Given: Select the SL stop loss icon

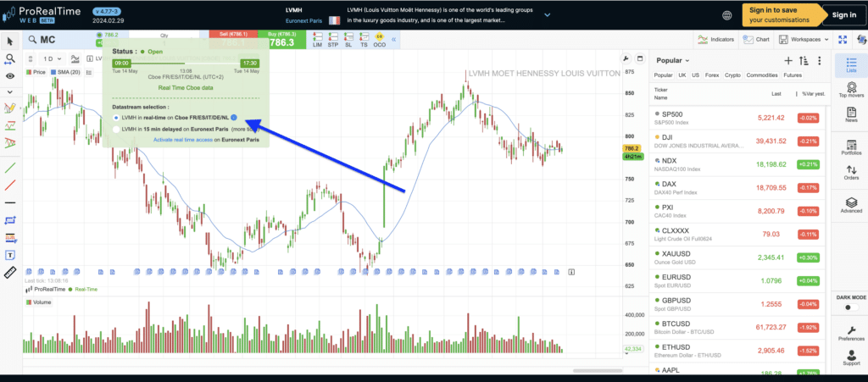Looking at the screenshot, I should pyautogui.click(x=348, y=40).
